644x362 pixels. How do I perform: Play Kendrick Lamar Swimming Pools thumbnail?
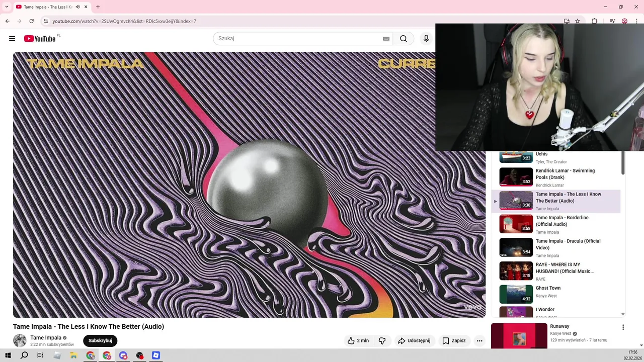point(516,176)
